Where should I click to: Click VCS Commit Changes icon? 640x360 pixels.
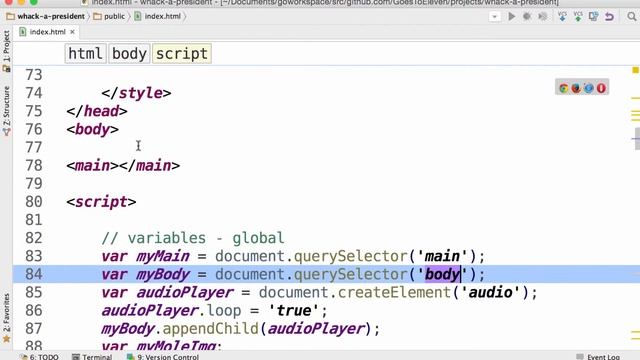click(x=578, y=16)
